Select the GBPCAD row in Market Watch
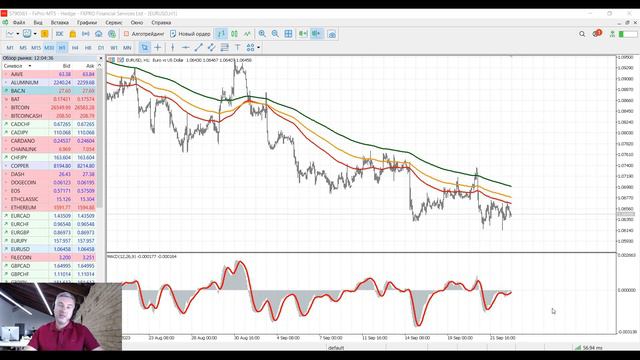The height and width of the screenshot is (360, 640). [x=49, y=266]
